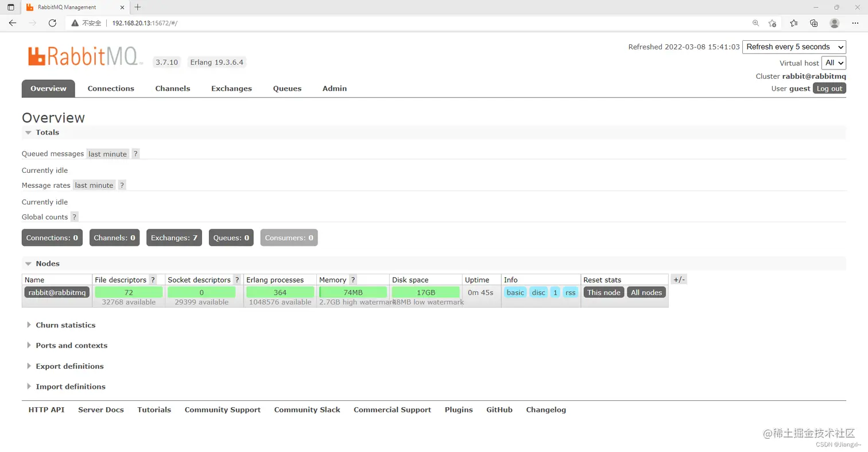The width and height of the screenshot is (868, 452).
Task: Open the Server Docs link
Action: tap(101, 410)
